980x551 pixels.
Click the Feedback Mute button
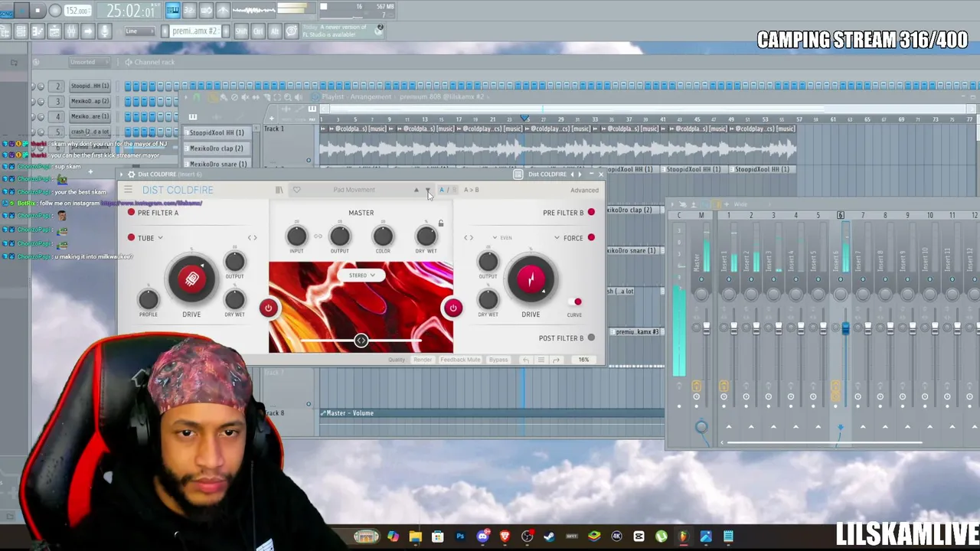[x=459, y=360]
